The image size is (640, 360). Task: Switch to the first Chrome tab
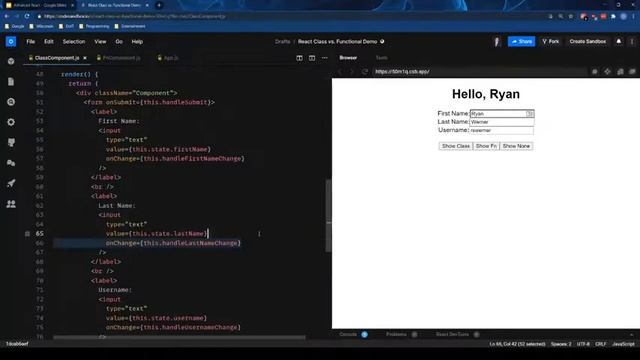39,5
